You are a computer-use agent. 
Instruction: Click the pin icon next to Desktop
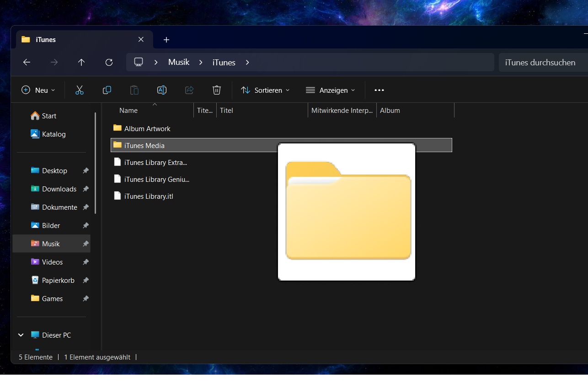[86, 171]
